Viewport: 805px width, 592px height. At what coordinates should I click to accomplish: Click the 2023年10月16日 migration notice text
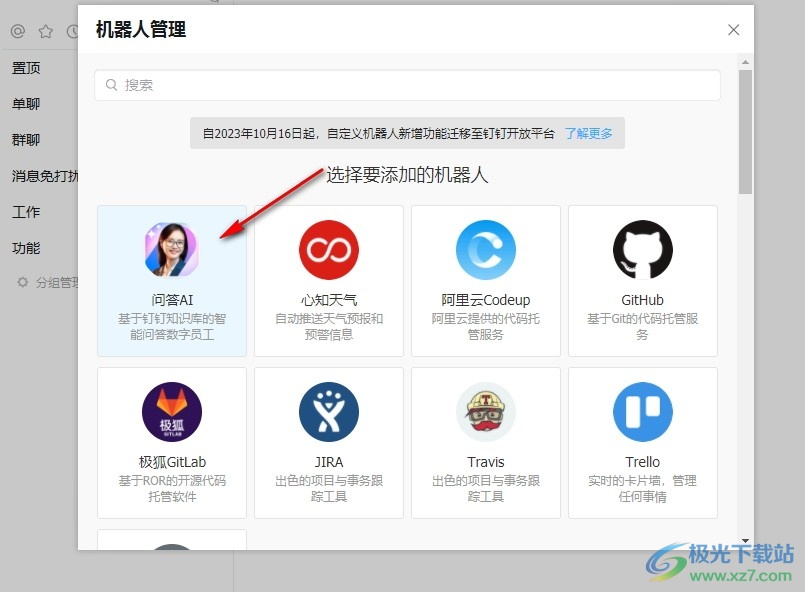[x=379, y=133]
